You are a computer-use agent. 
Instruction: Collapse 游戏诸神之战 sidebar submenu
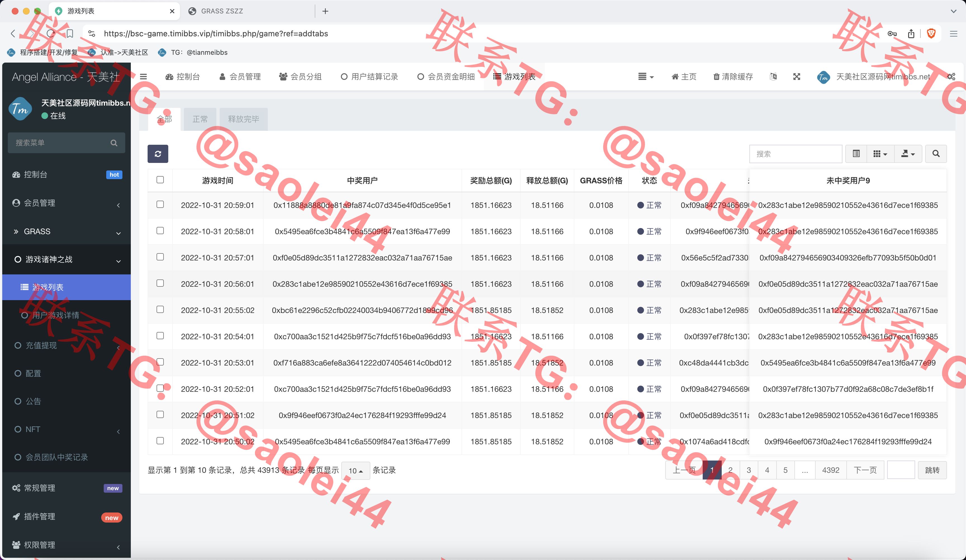[66, 260]
